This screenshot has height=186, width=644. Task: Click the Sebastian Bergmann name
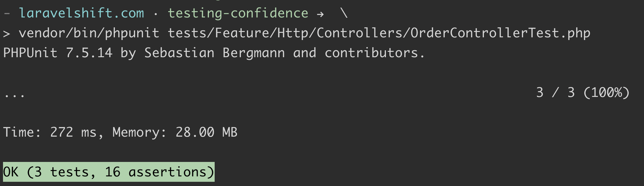click(x=214, y=53)
